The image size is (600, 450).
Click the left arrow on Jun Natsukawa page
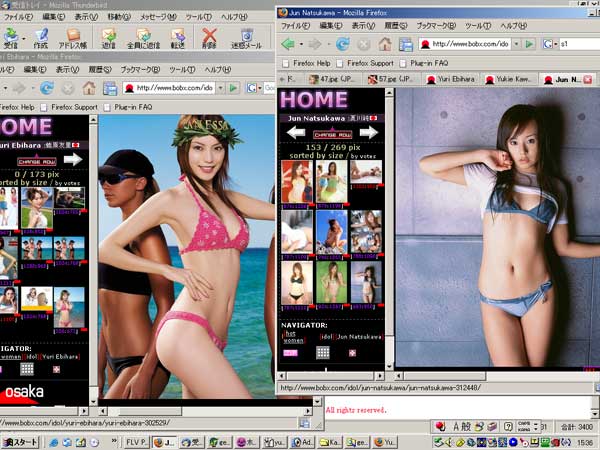296,133
